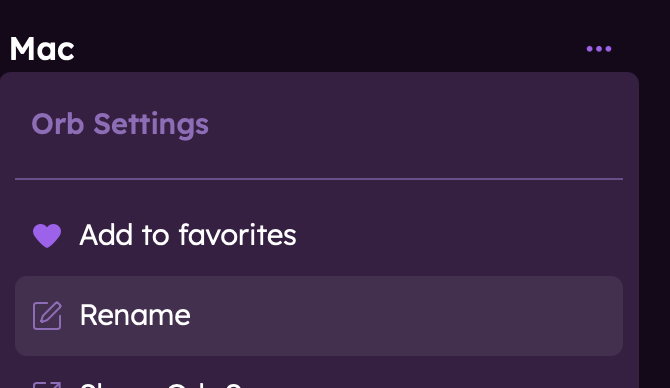The width and height of the screenshot is (670, 388).
Task: Collapse the Orb Settings dropdown via ellipsis
Action: coord(599,49)
